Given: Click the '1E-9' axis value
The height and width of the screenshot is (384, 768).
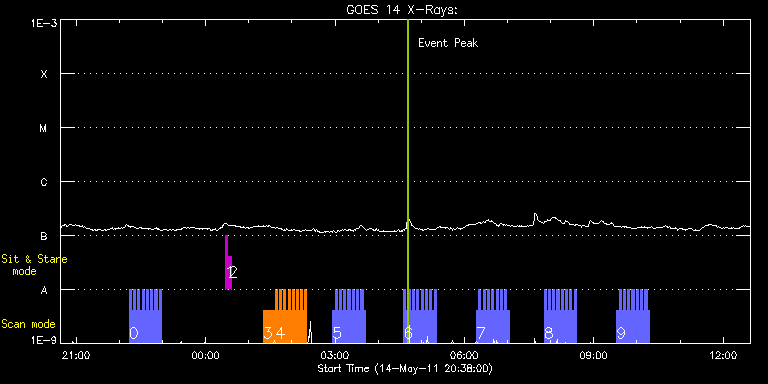Looking at the screenshot, I should 43,340.
